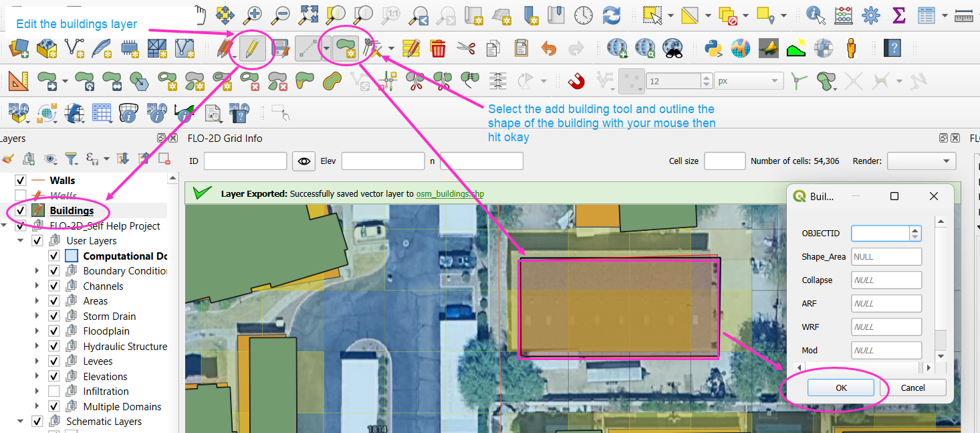Click the orange Undo arrow icon
The width and height of the screenshot is (980, 433).
[548, 48]
